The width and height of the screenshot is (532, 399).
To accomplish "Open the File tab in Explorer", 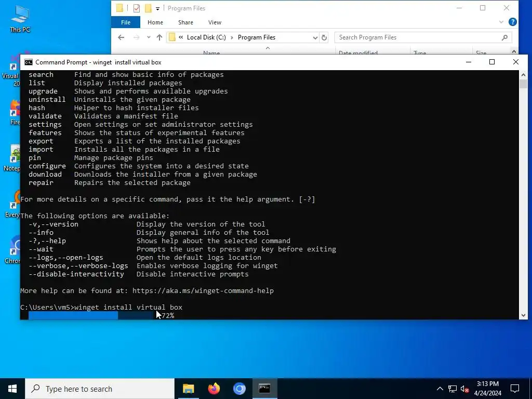I will (x=126, y=22).
